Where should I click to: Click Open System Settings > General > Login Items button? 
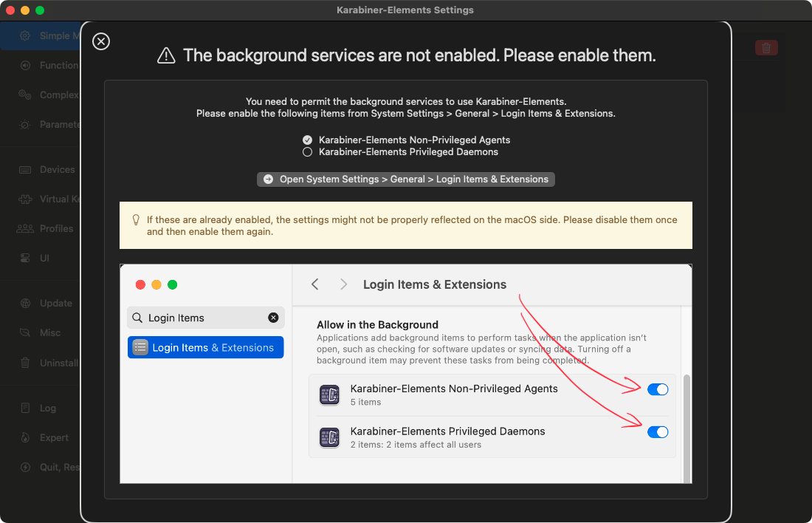click(x=406, y=180)
